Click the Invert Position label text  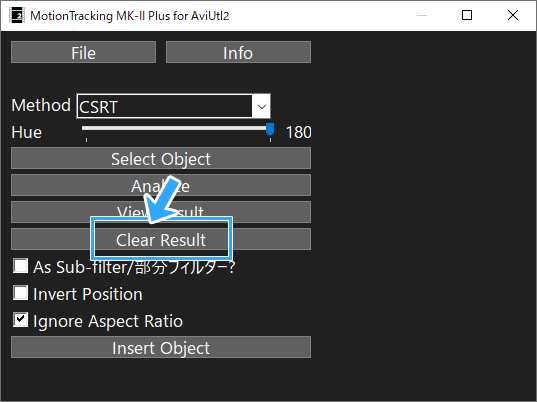pyautogui.click(x=88, y=294)
